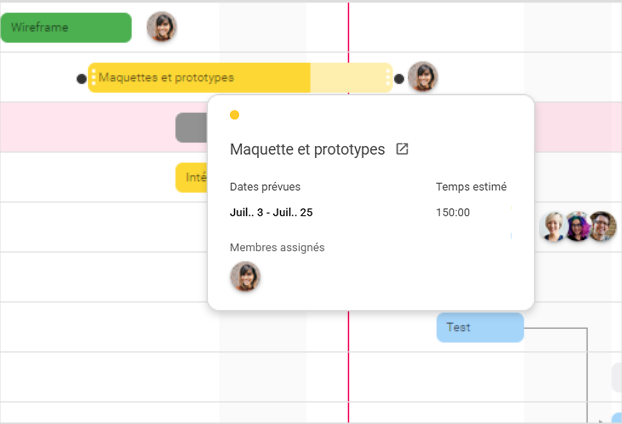Select the yellow Maquettes et prototypes bar
Viewport: 622px width, 424px height.
point(200,77)
